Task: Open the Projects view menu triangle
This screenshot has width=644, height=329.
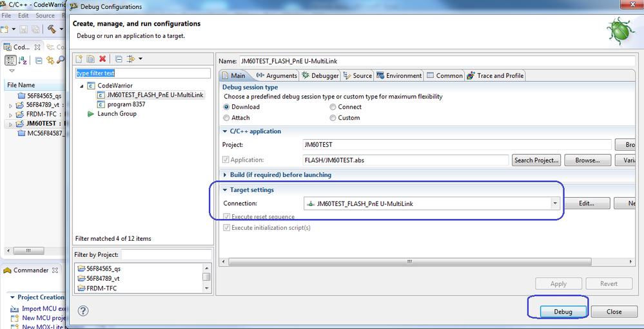Action: pyautogui.click(x=11, y=71)
